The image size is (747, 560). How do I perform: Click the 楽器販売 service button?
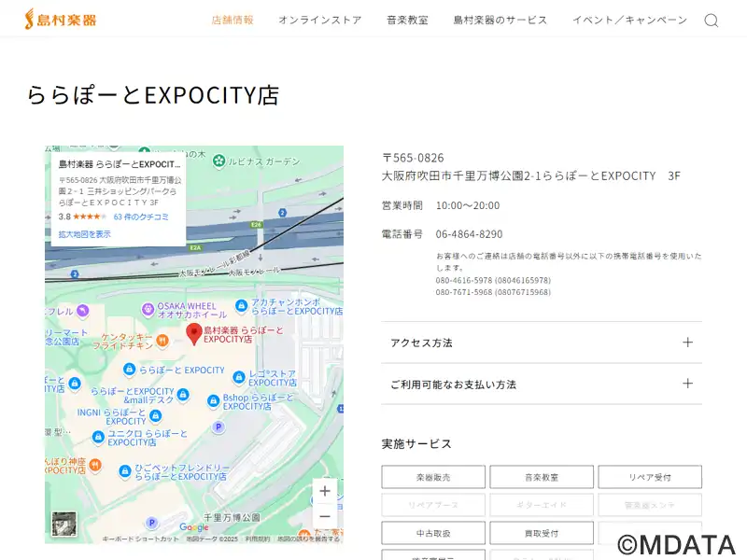(433, 477)
